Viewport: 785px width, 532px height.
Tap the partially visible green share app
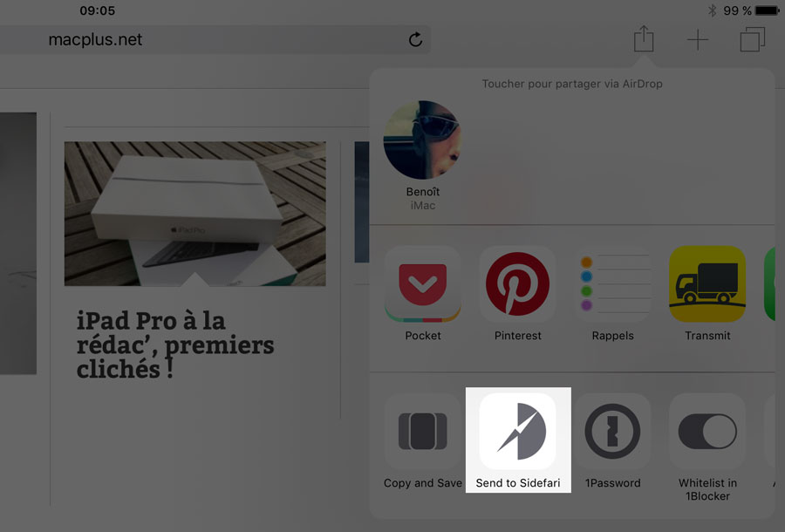[x=769, y=283]
